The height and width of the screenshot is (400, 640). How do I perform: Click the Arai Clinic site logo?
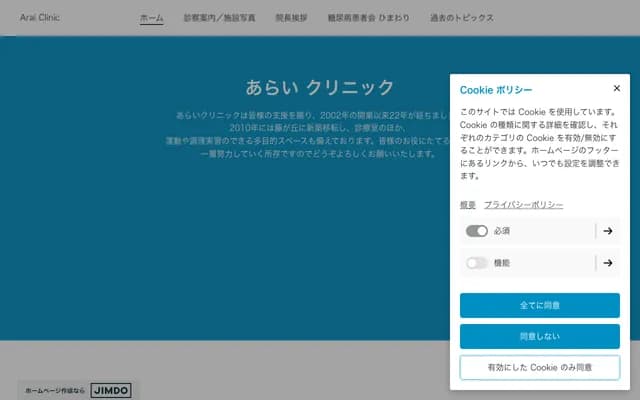[40, 17]
